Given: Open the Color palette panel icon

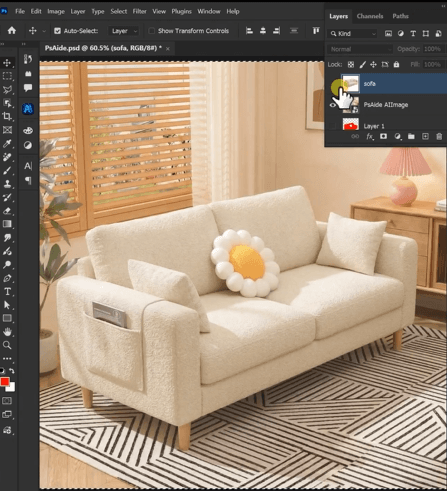Looking at the screenshot, I should pos(28,131).
